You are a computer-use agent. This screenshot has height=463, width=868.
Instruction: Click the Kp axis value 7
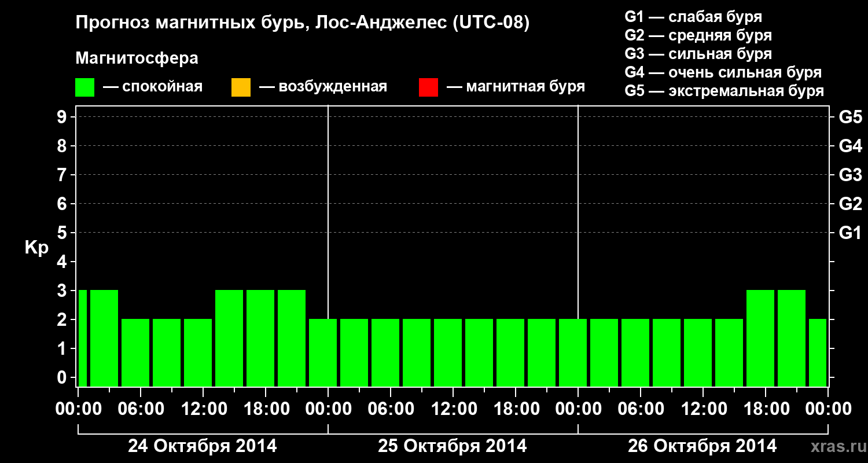pyautogui.click(x=63, y=175)
